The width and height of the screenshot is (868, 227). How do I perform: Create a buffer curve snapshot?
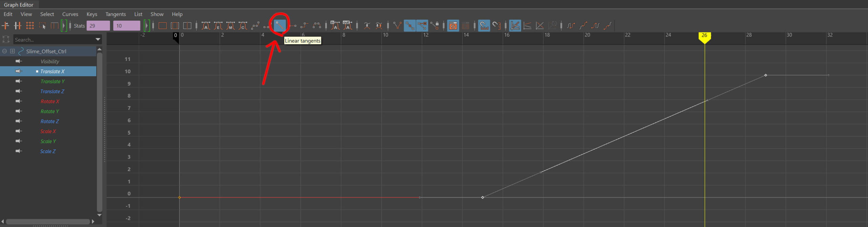[x=367, y=25]
